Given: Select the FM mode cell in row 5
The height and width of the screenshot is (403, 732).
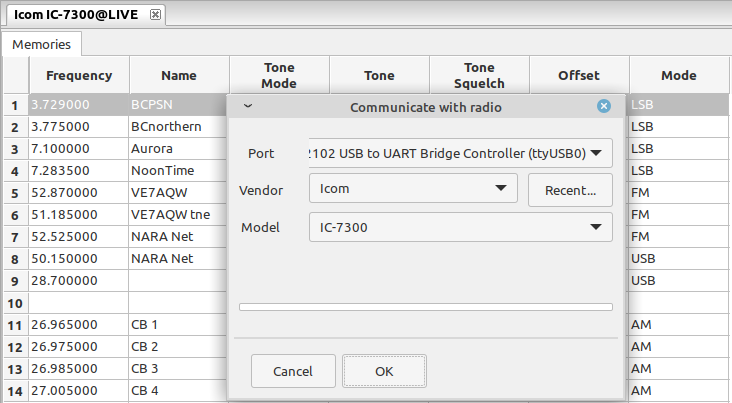Looking at the screenshot, I should (679, 192).
